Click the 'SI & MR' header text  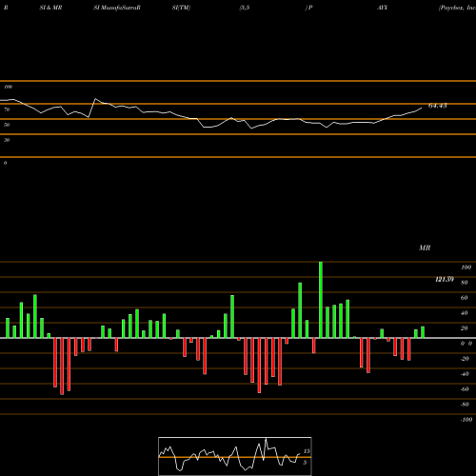(50, 8)
